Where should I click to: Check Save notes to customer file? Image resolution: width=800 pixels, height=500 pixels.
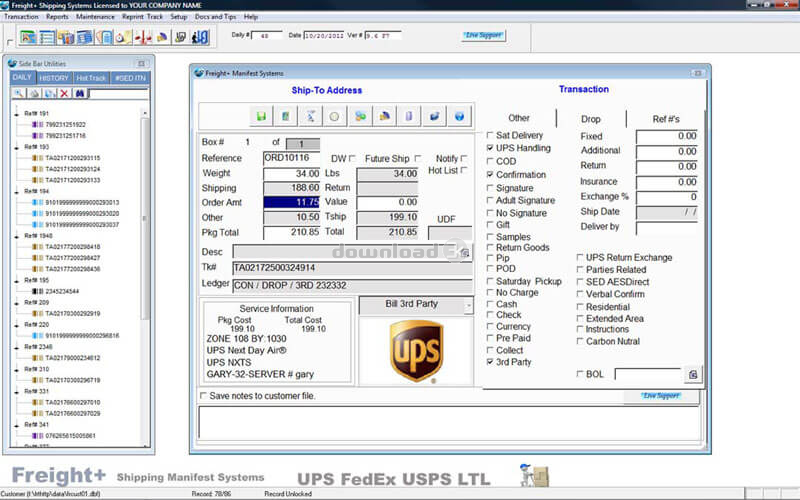click(x=204, y=396)
